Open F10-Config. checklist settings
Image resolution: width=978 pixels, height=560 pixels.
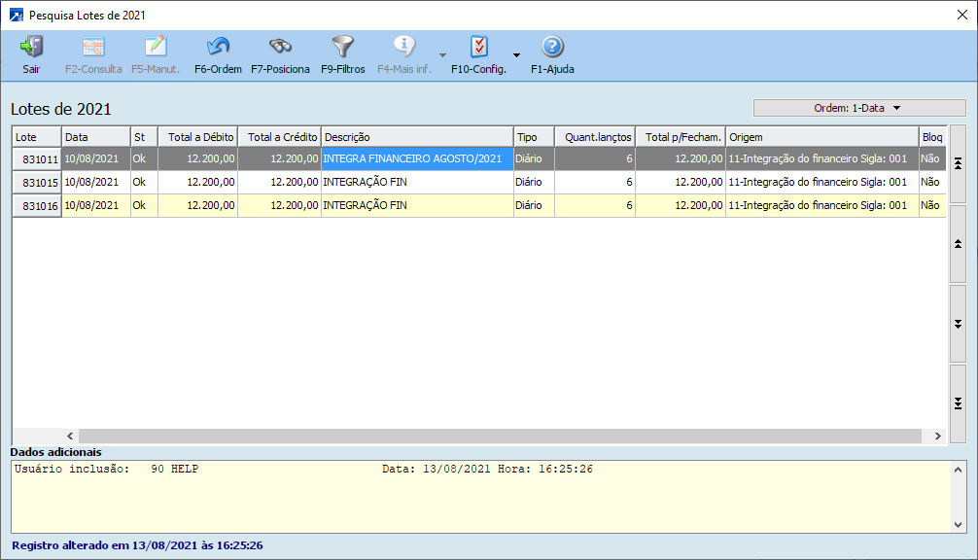478,47
